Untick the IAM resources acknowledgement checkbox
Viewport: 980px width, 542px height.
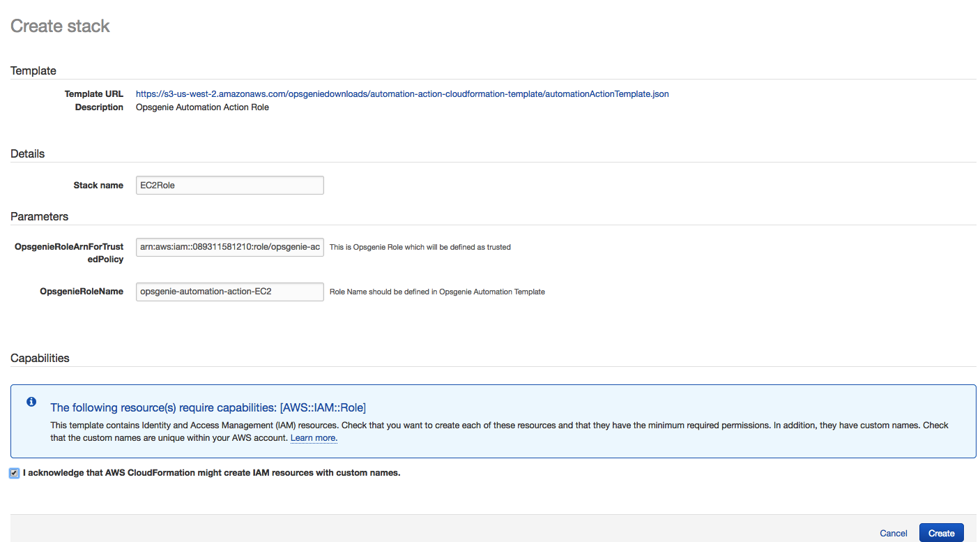click(x=15, y=473)
